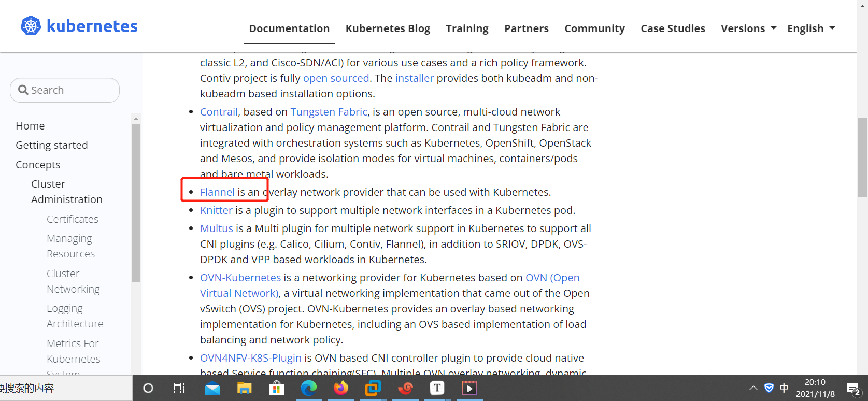The width and height of the screenshot is (868, 401).
Task: Click the sidebar scrollbar up arrow
Action: tap(136, 119)
